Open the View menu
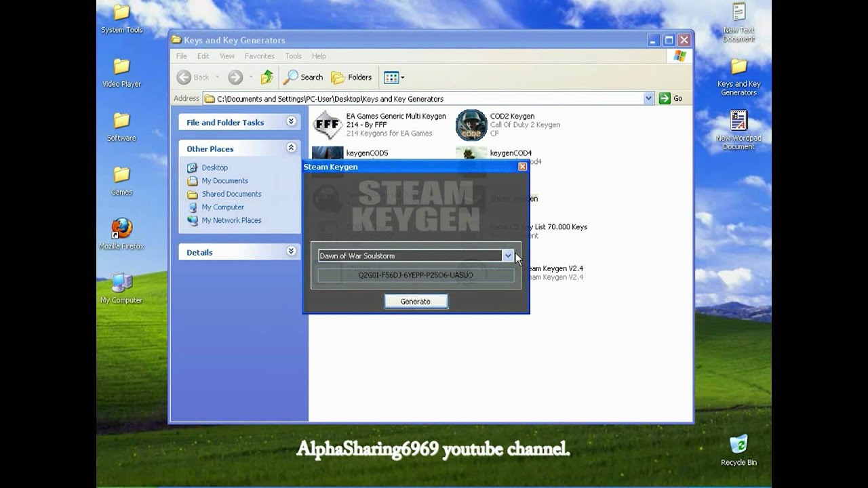This screenshot has height=488, width=868. point(227,56)
